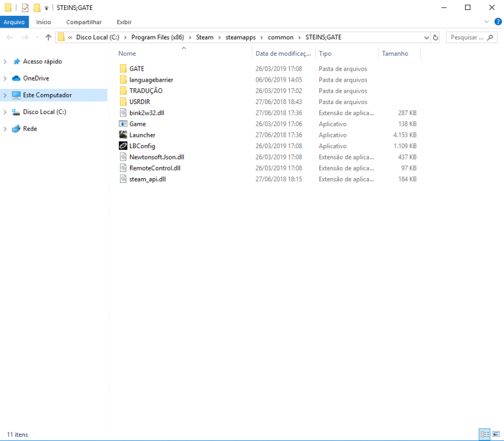Select the bink2w32.dll file icon

pos(123,112)
